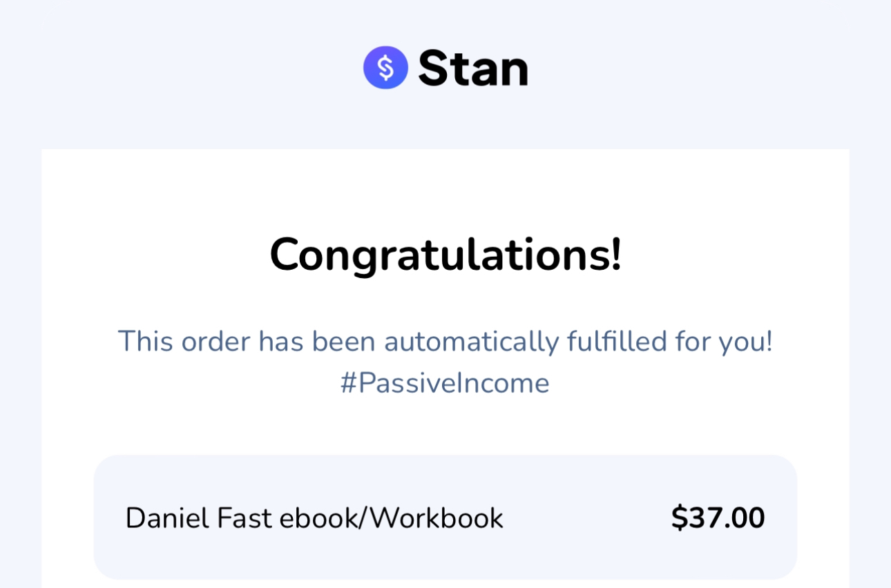This screenshot has width=891, height=588.
Task: Click the #PassiveIncome hashtag
Action: pos(445,384)
